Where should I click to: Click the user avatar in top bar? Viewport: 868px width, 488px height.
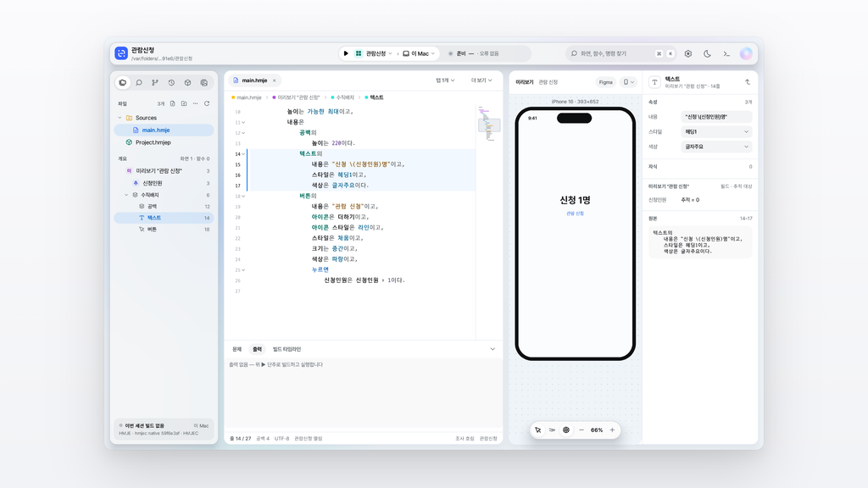746,53
